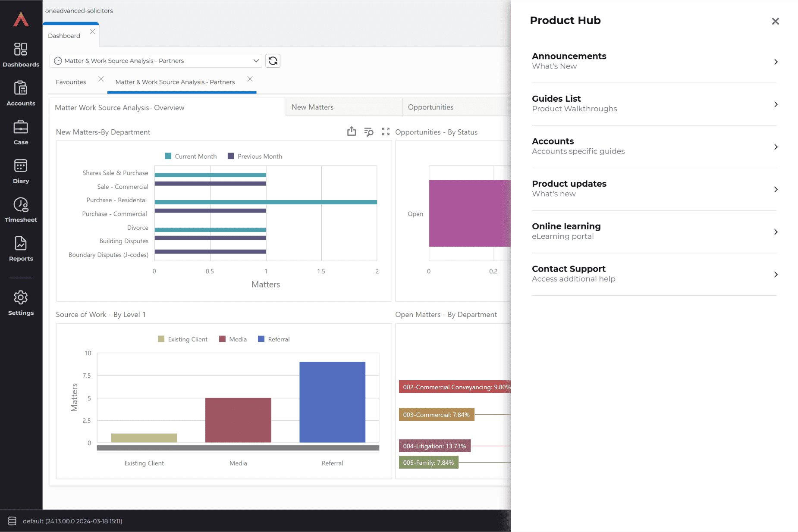798x532 pixels.
Task: Go to the Case module
Action: coord(21,132)
